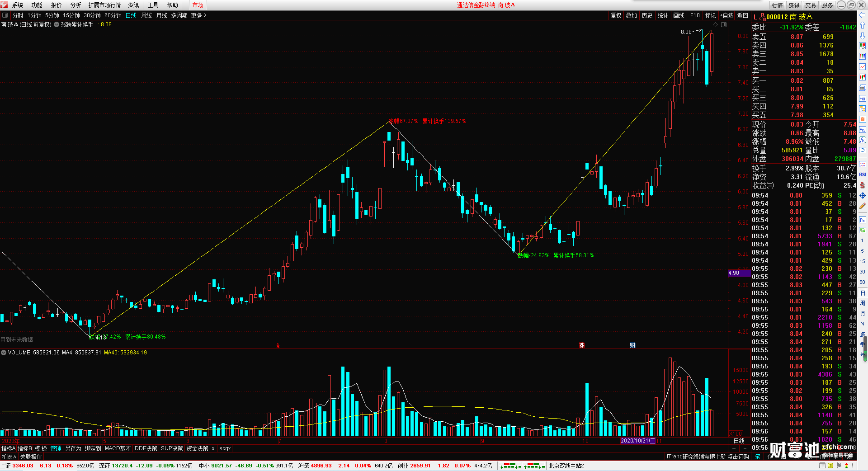Click the +自选 add-to-watchlist button
868x471 pixels.
(x=726, y=15)
